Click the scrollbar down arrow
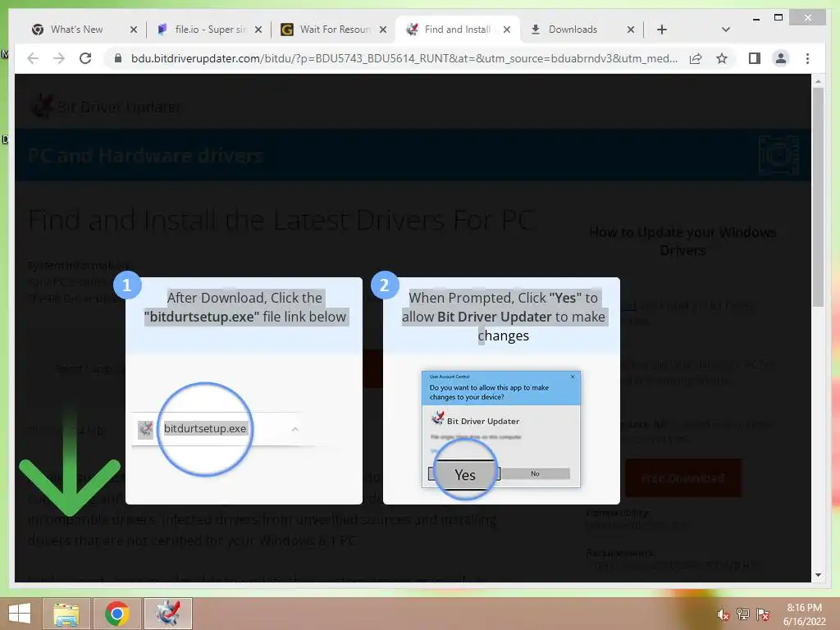Viewport: 840px width, 630px height. 818,575
